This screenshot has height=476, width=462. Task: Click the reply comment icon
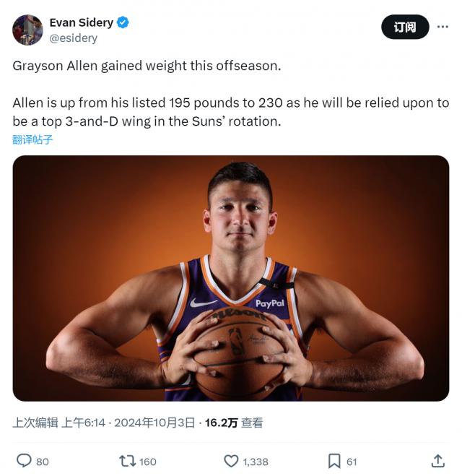[x=24, y=461]
